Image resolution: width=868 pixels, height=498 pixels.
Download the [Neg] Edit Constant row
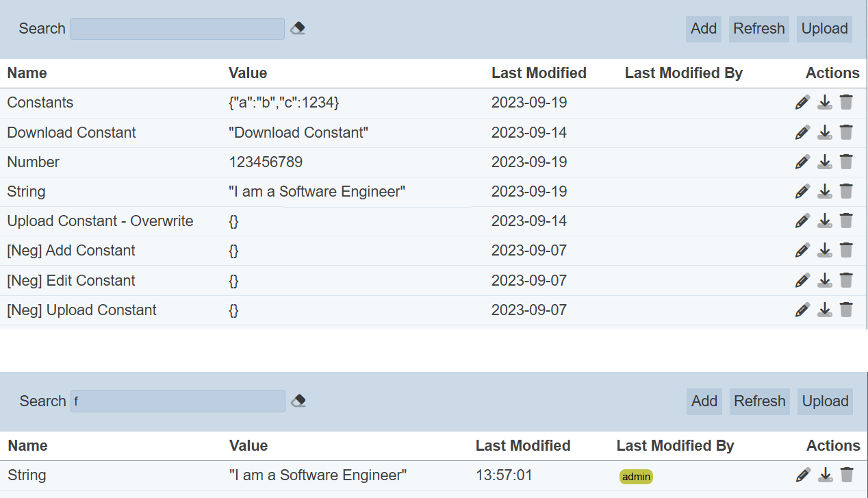click(x=825, y=280)
